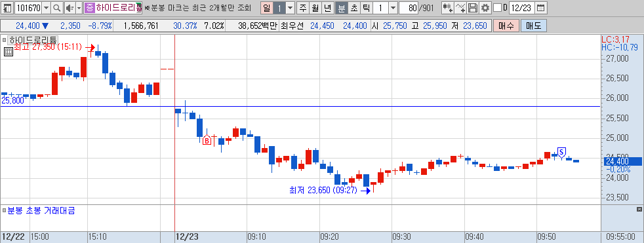Viewport: 644px width, 243px height.
Task: Expand the stock code 101670 dropdown
Action: [46, 8]
